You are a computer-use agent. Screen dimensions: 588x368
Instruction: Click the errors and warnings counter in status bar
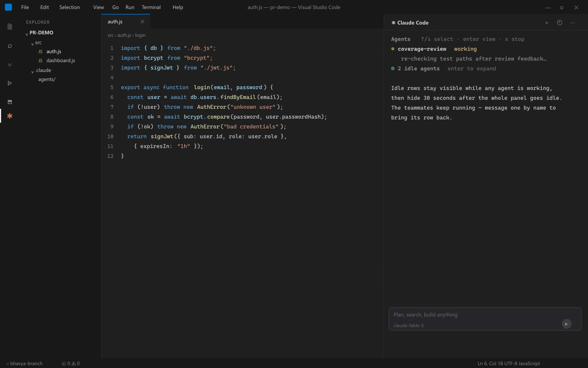coord(71,364)
